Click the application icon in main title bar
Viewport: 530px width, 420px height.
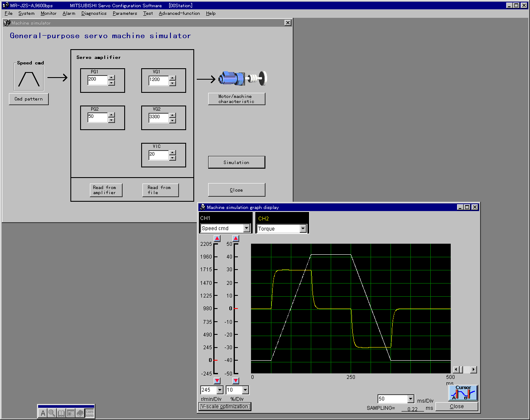point(6,5)
